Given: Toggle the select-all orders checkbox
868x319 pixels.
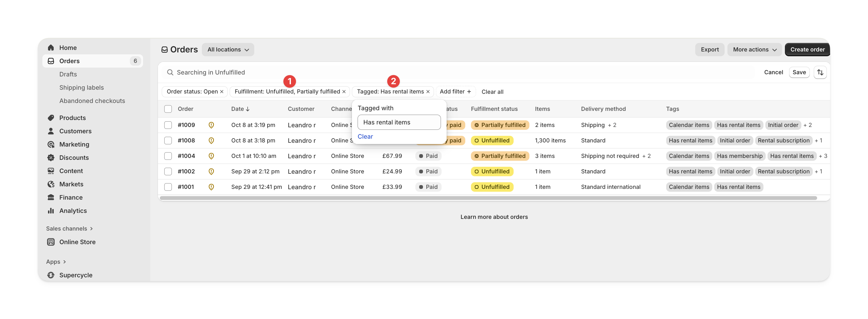Looking at the screenshot, I should click(168, 109).
